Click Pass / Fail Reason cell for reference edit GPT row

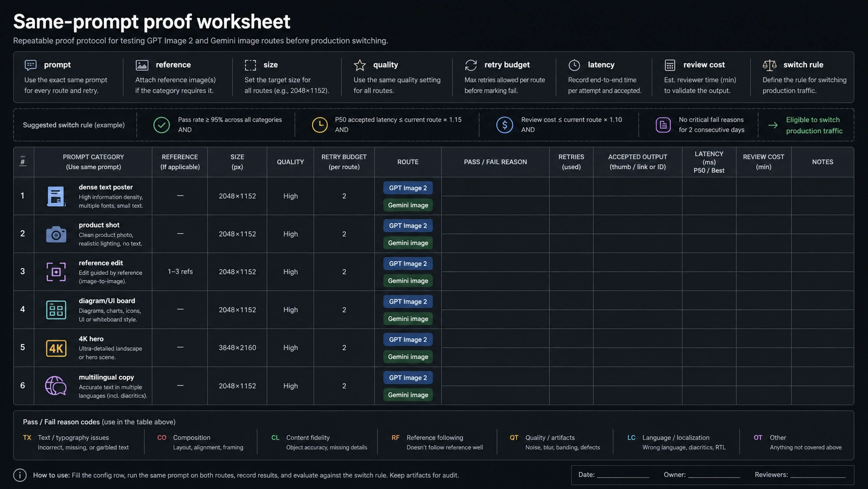pyautogui.click(x=495, y=262)
